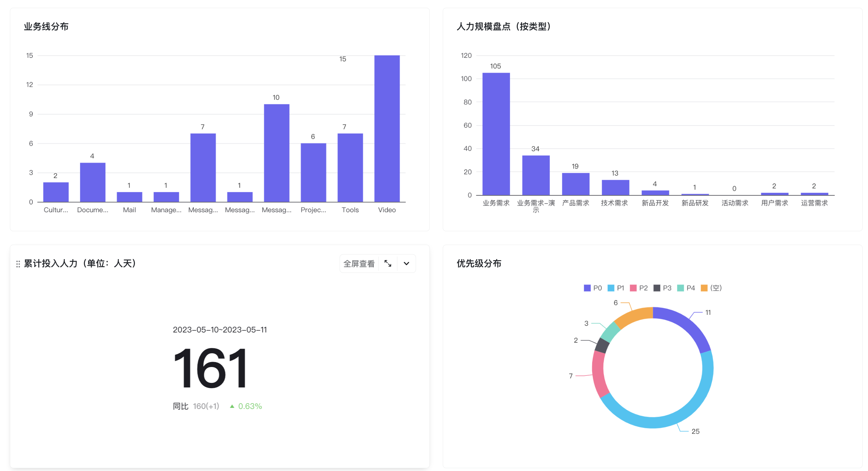Image resolution: width=868 pixels, height=471 pixels.
Task: Click the 全屏查看 button
Action: [x=359, y=264]
